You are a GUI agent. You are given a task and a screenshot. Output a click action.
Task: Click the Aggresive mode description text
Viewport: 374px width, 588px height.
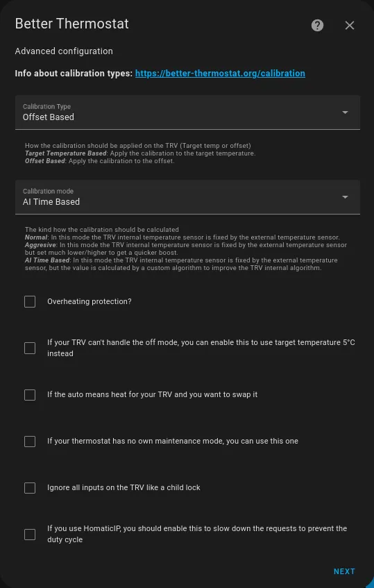coord(186,249)
